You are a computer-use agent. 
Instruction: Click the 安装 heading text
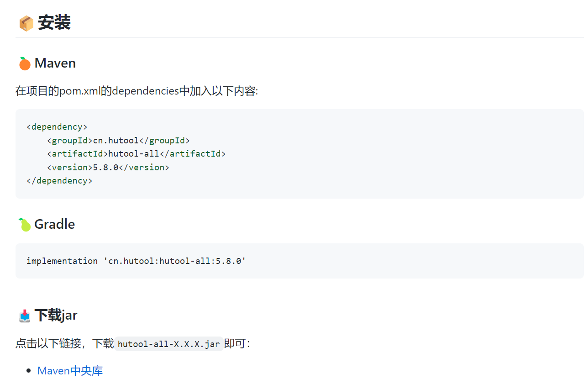pyautogui.click(x=54, y=22)
